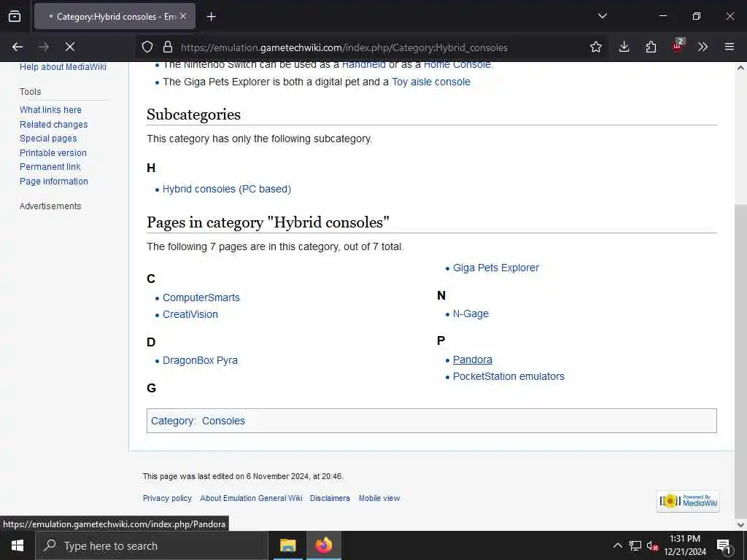Viewport: 747px width, 560px height.
Task: Open Page information link
Action: [x=54, y=182]
